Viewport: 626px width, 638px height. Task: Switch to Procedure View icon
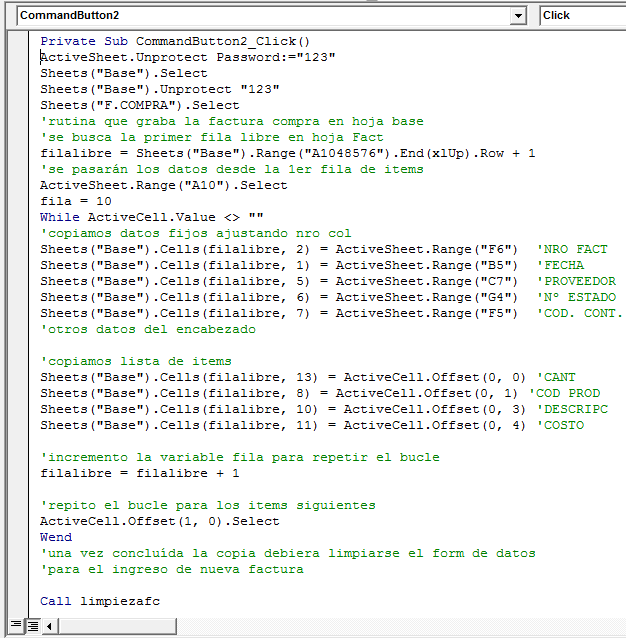16,626
